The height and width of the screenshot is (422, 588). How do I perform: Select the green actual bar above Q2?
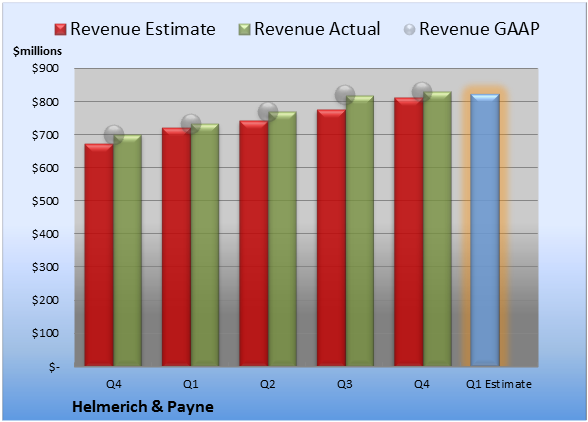282,239
